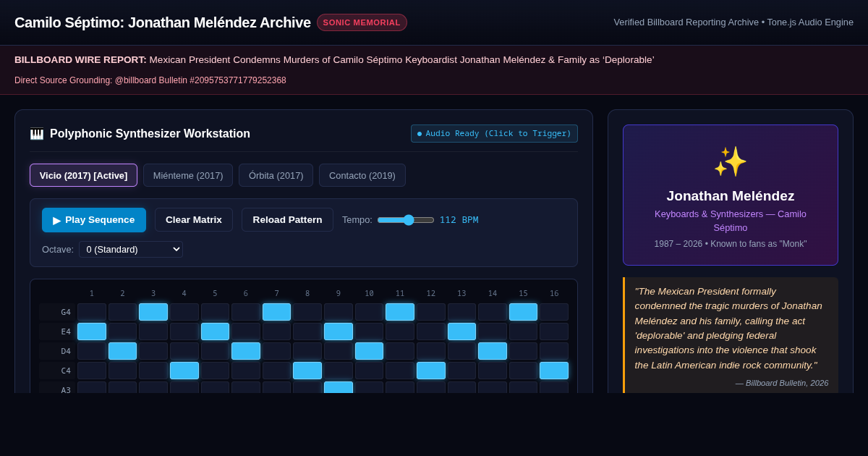Click the Jonathan Meléndez name heading
868x456 pixels.
[x=731, y=196]
